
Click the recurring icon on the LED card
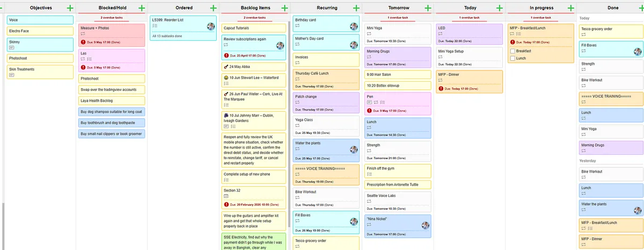point(441,33)
